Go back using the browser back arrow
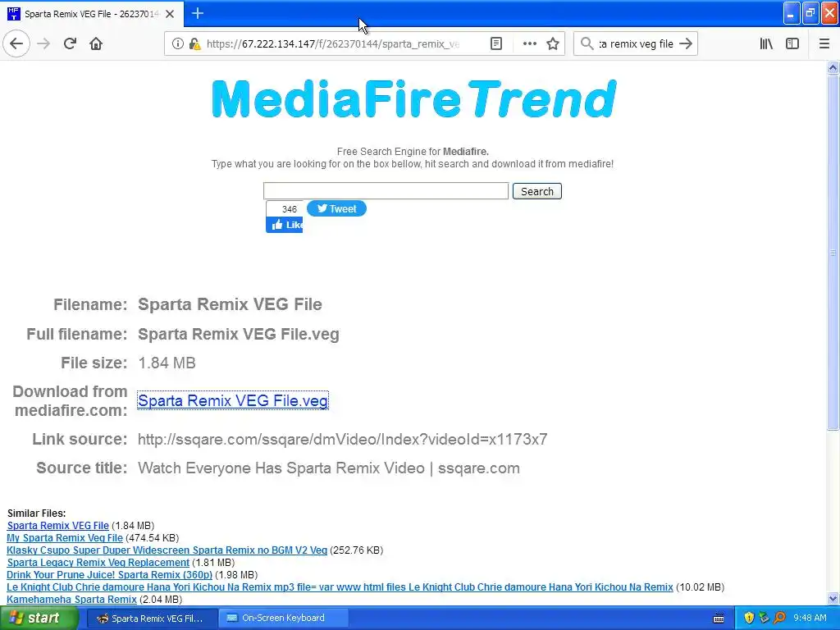The height and width of the screenshot is (630, 840). coord(16,44)
